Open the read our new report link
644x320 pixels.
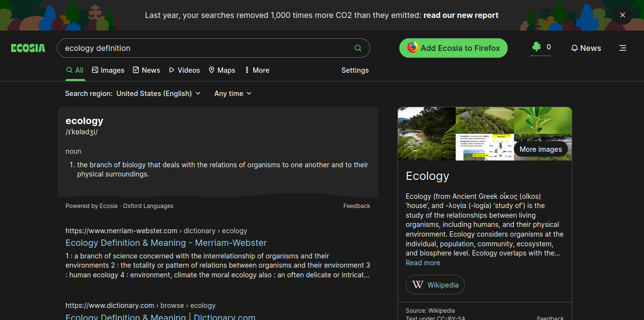[x=461, y=15]
